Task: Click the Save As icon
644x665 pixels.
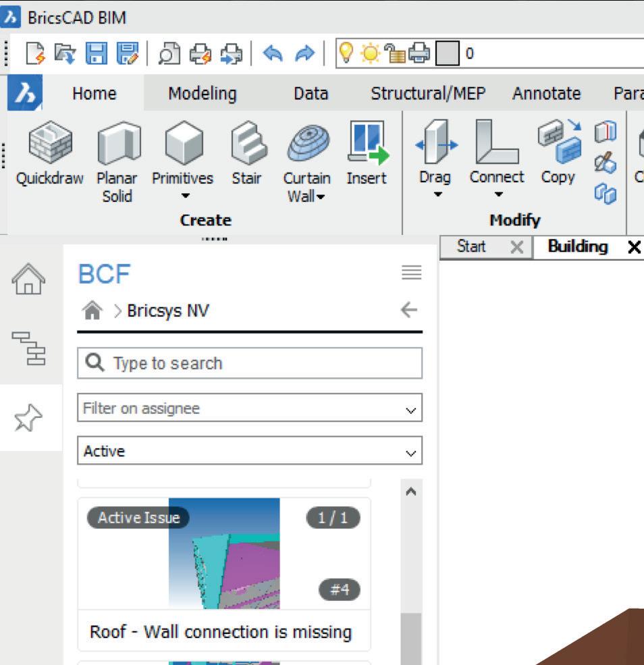Action: pyautogui.click(x=128, y=53)
